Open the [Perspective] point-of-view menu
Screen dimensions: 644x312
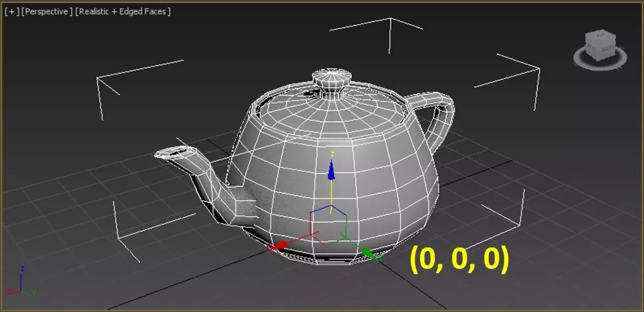tap(47, 12)
